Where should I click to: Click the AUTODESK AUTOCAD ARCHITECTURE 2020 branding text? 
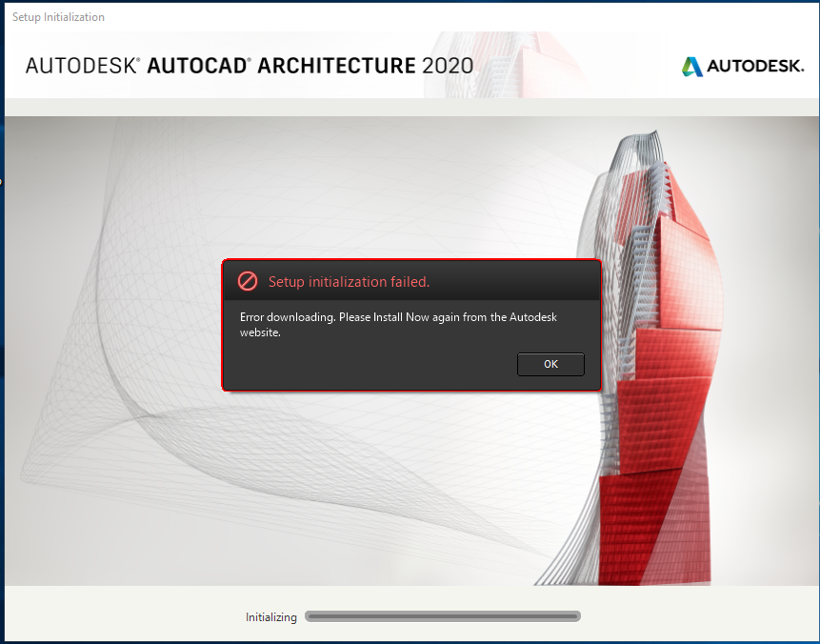pyautogui.click(x=250, y=66)
